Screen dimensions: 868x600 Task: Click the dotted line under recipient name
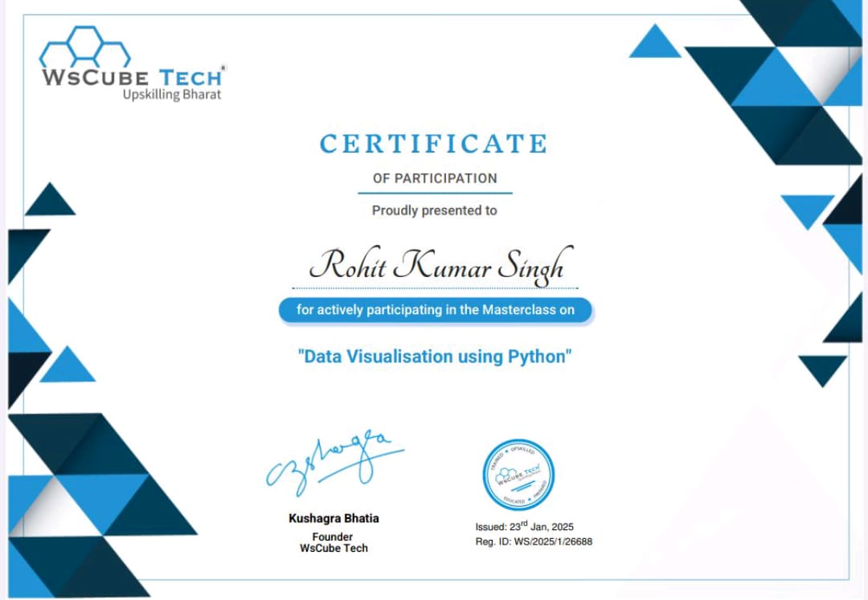pos(435,288)
